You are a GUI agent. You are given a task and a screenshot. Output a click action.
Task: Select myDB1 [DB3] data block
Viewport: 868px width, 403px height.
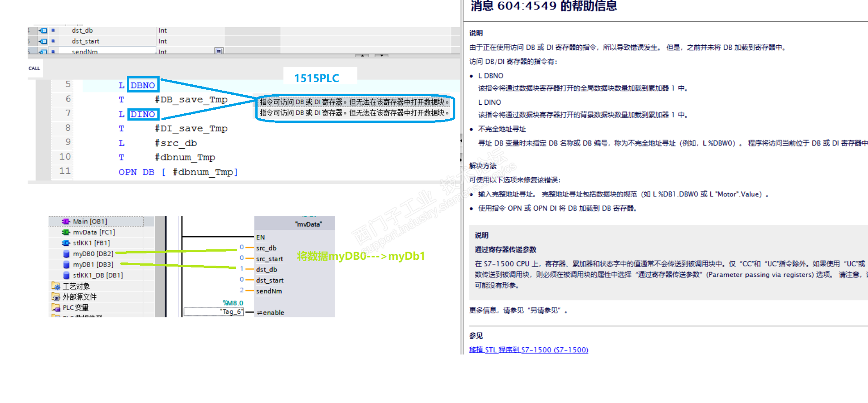point(93,264)
